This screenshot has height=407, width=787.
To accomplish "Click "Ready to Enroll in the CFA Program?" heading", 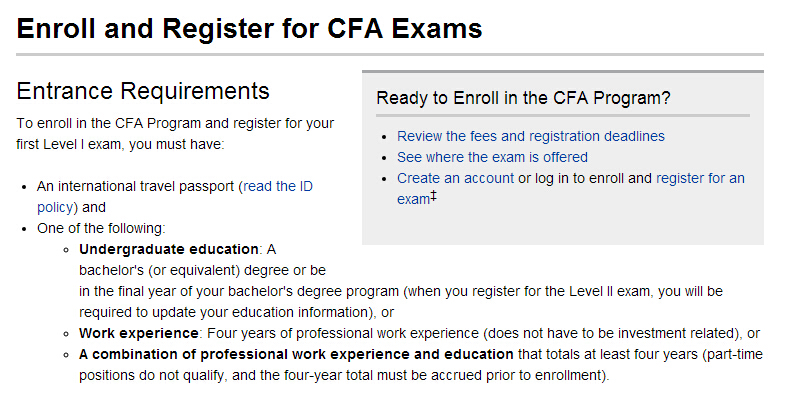I will [522, 98].
